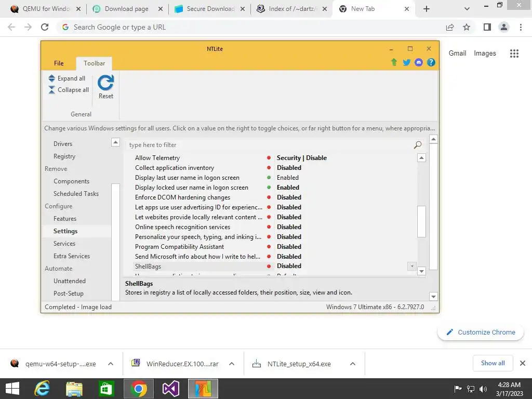532x399 pixels.
Task: Expand options for NTLite_setup_x64.exe download
Action: tap(353, 364)
